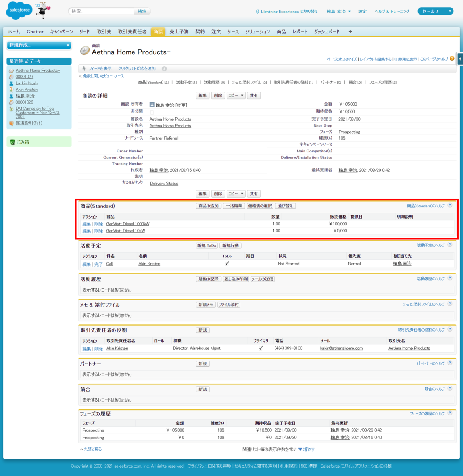Click the kakin@athenahome.com email link
The image size is (463, 476).
click(341, 348)
